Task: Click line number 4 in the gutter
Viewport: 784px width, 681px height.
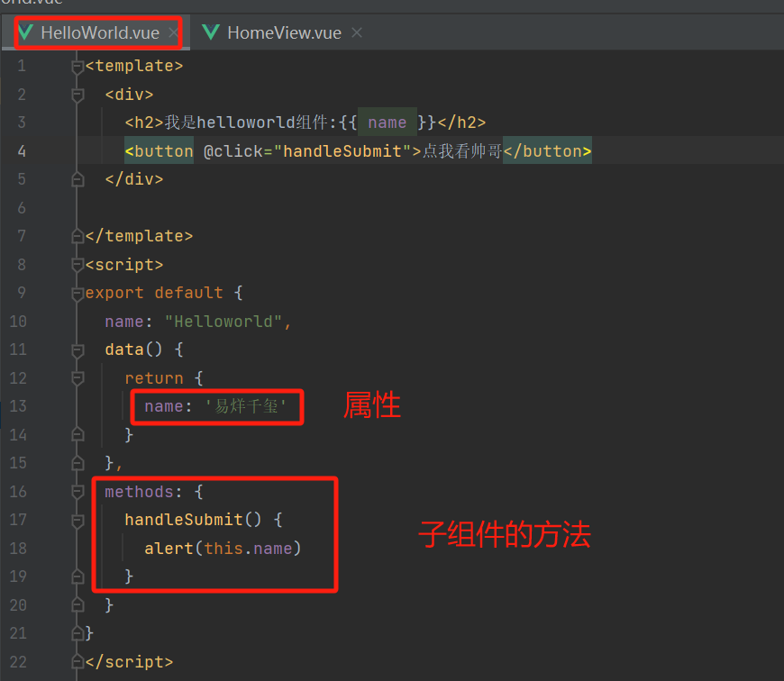Action: tap(22, 151)
